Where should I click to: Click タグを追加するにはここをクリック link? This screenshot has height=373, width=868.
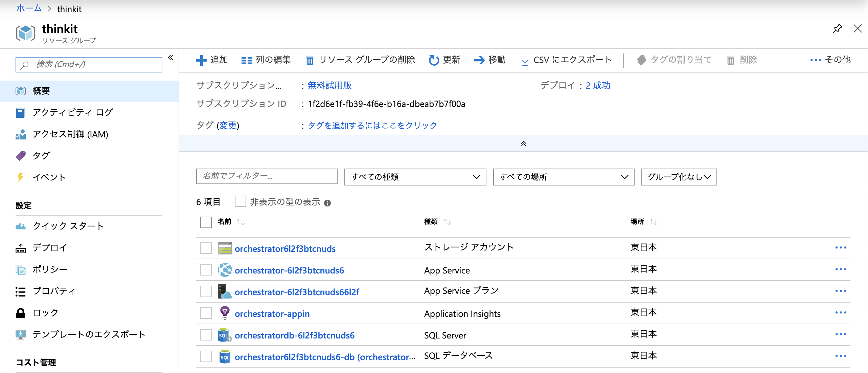point(372,125)
